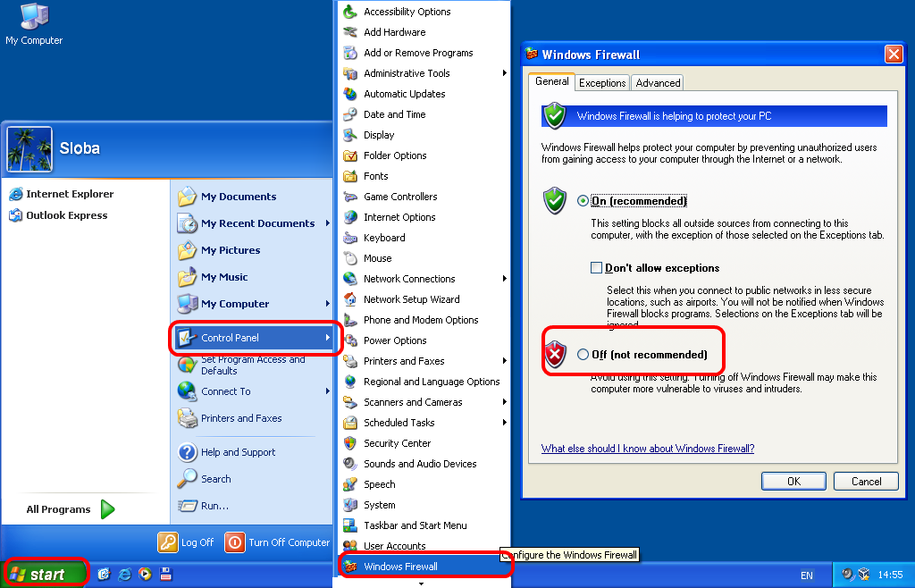This screenshot has height=588, width=915.
Task: Open Add or Remove Programs icon
Action: click(350, 53)
